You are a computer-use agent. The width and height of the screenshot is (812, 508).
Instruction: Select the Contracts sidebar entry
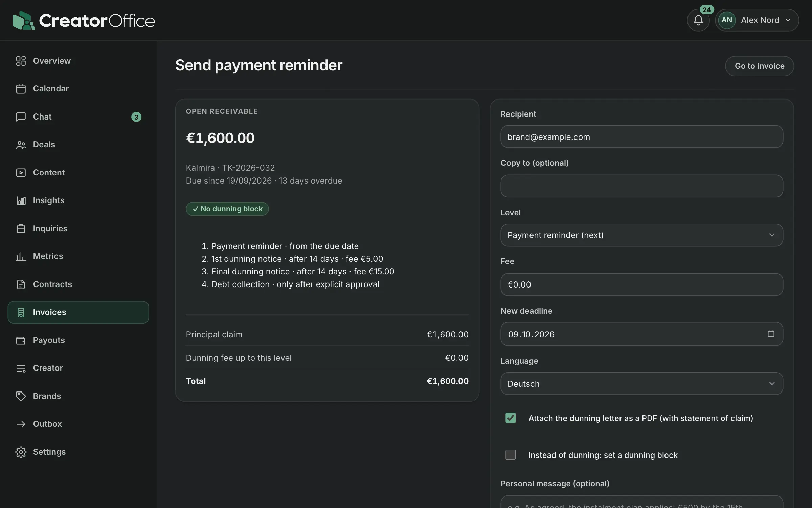tap(78, 284)
